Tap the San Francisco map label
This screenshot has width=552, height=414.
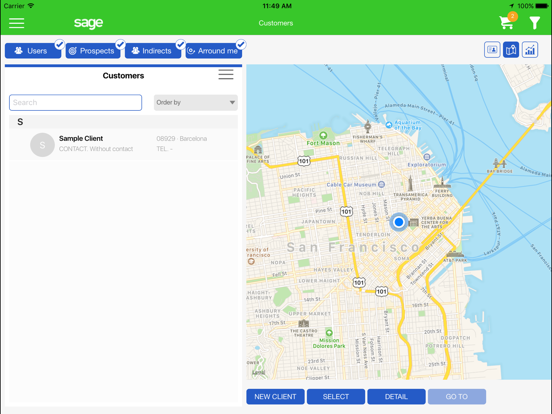pos(353,247)
